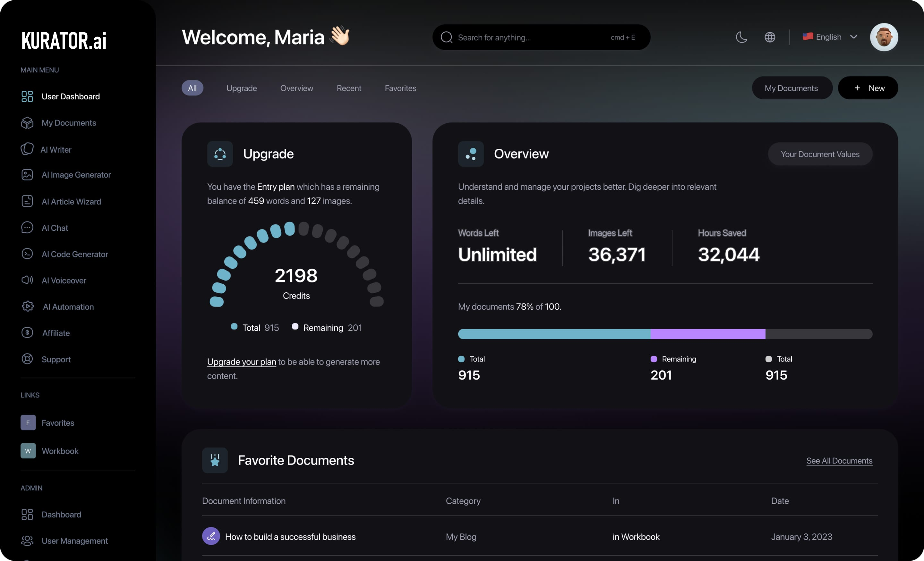Switch language using English dropdown
The width and height of the screenshot is (924, 561).
828,37
